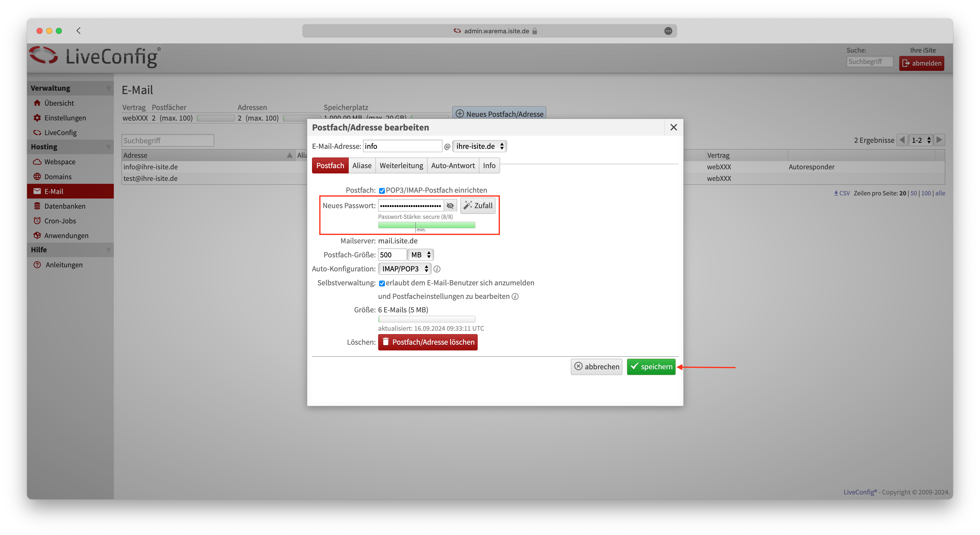The height and width of the screenshot is (535, 980).
Task: Click info icon next to Postfacheinstellungen text
Action: tap(515, 296)
